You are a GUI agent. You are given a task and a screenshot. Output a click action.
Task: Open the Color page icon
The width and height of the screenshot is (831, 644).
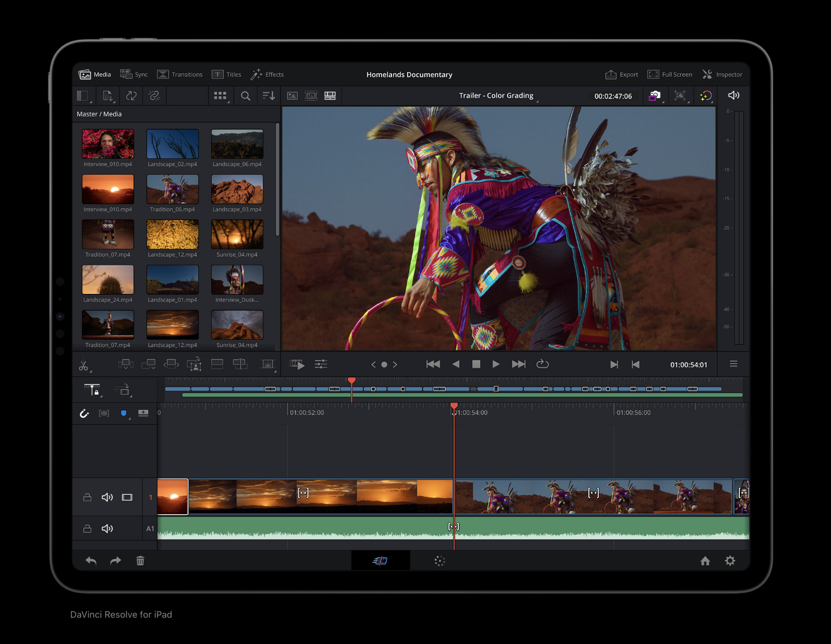(x=440, y=561)
